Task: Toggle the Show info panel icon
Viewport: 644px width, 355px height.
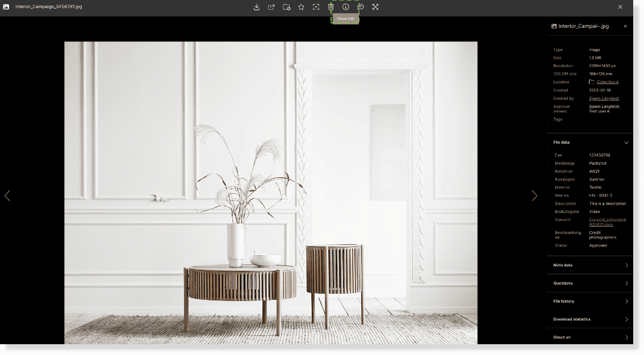Action: [345, 7]
